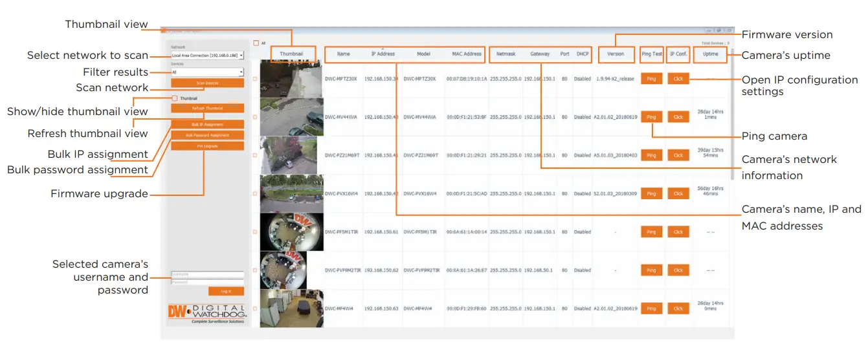Viewport: 868px width, 344px height.
Task: Open IP Conf. for the DWC-MV44WA row
Action: 678,117
